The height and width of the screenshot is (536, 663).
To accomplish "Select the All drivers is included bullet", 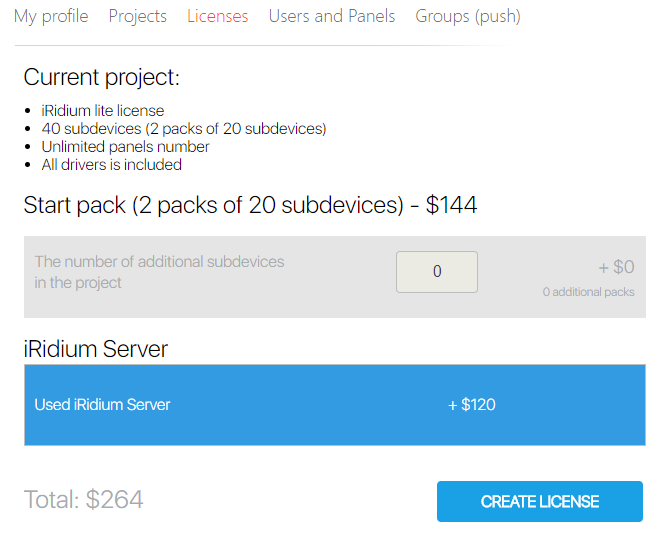I will click(x=111, y=165).
